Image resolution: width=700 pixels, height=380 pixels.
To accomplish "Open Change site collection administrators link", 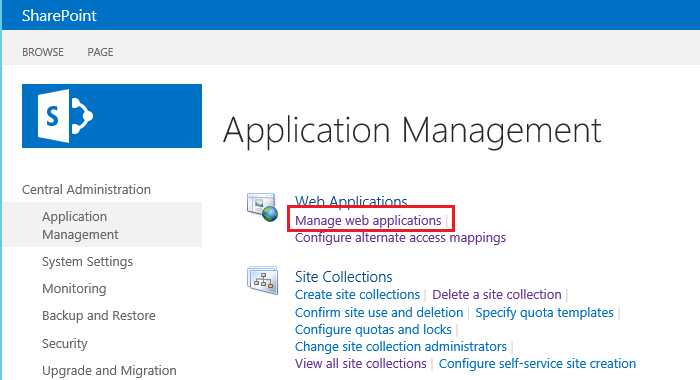I will tap(401, 347).
